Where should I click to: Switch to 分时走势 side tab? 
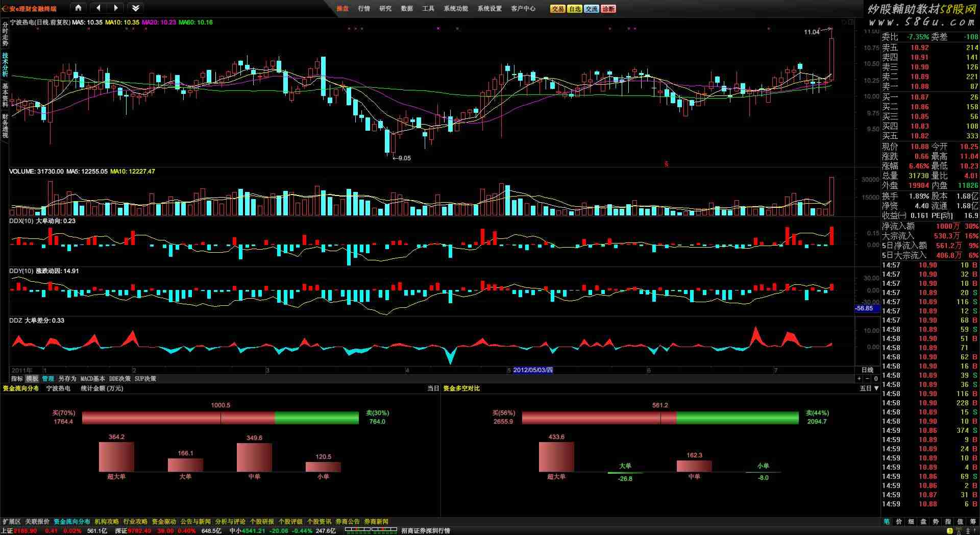click(x=5, y=34)
